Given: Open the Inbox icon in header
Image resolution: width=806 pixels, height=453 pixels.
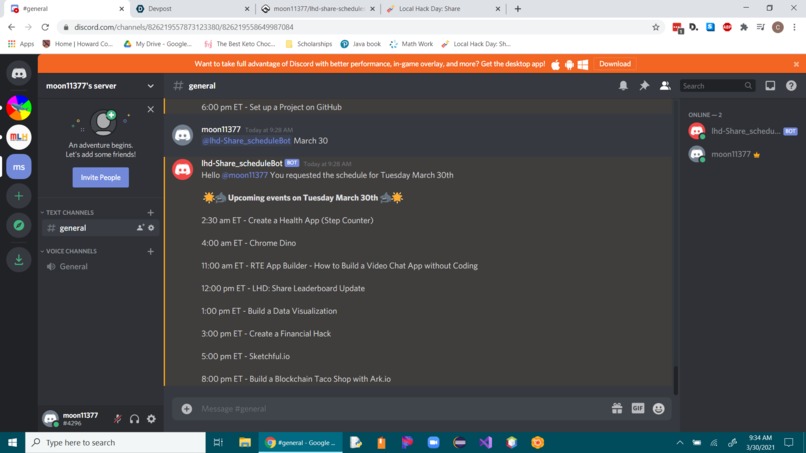Looking at the screenshot, I should click(x=770, y=86).
